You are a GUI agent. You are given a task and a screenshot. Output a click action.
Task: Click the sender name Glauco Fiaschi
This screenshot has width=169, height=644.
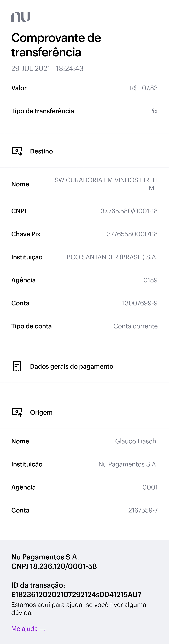[136, 441]
